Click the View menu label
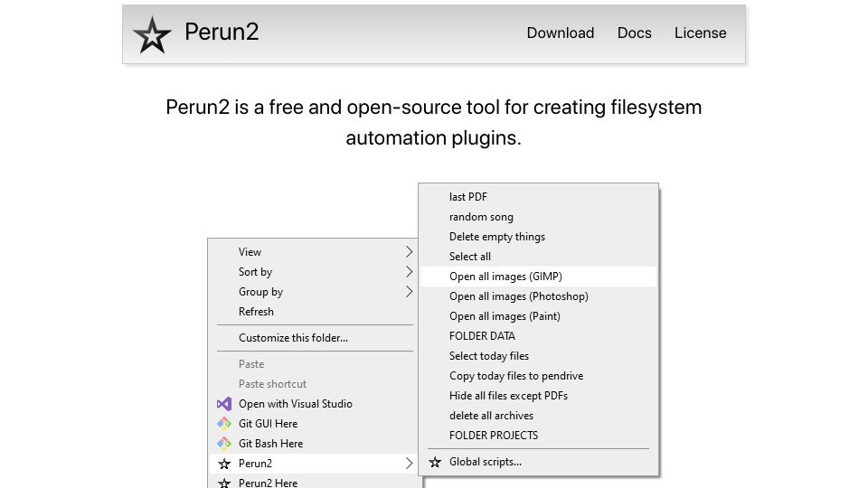The image size is (868, 488). click(x=250, y=252)
